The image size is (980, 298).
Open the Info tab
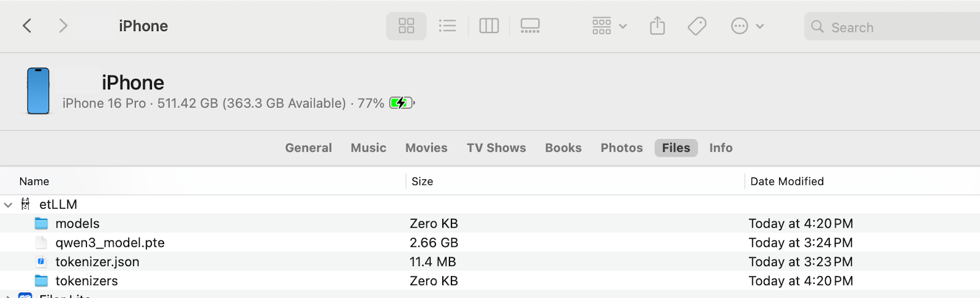coord(720,148)
